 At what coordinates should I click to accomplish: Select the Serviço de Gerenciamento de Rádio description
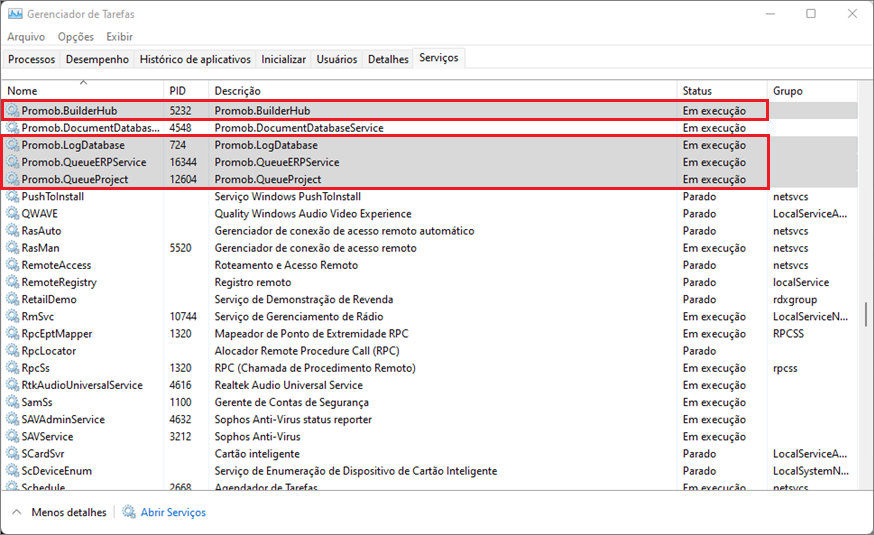(x=299, y=317)
